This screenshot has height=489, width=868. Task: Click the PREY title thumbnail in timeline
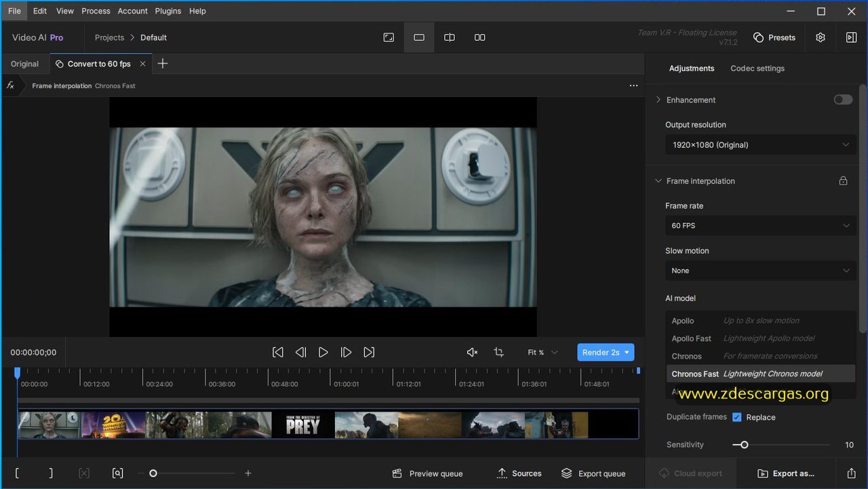(303, 425)
